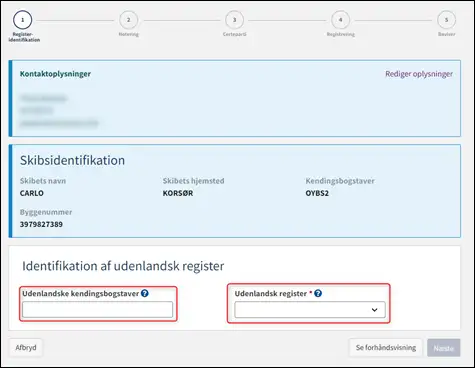
Task: Click the Rediger oplysninger link
Action: (419, 74)
